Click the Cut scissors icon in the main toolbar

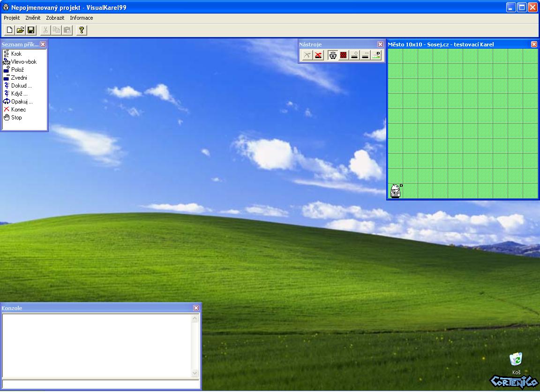pos(45,30)
